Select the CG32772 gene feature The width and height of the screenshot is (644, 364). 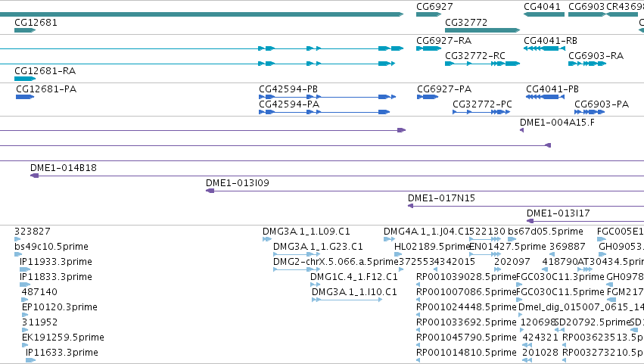[x=482, y=30]
